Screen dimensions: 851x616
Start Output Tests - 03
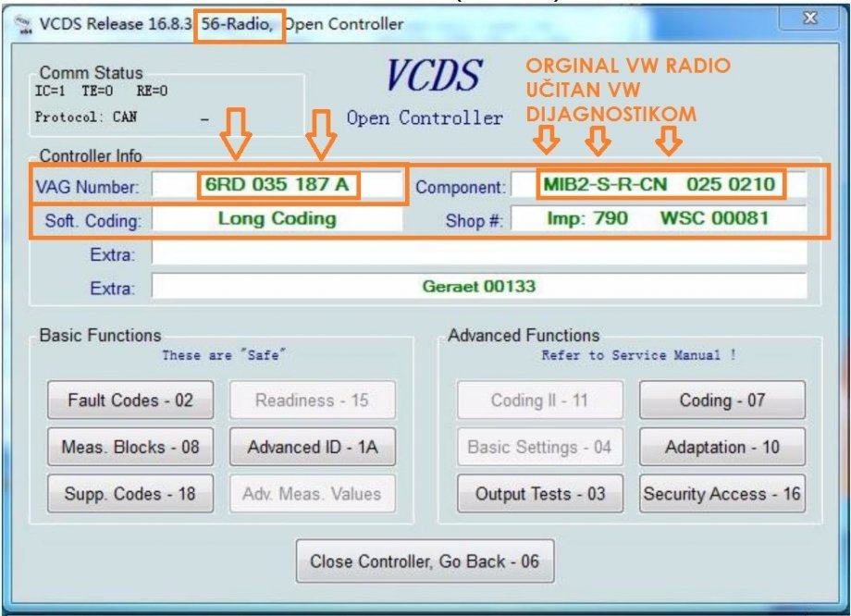click(540, 493)
